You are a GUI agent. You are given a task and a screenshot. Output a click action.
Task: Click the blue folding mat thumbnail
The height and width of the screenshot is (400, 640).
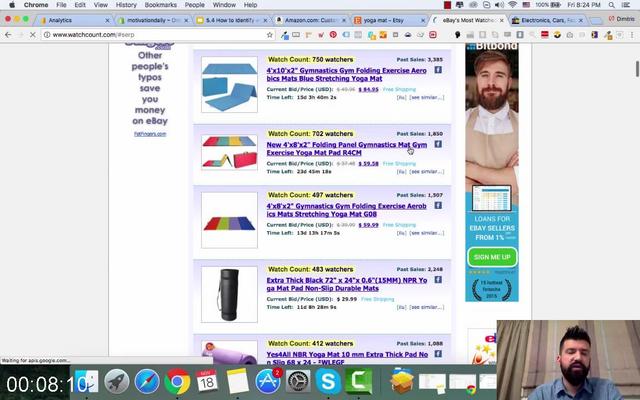(229, 84)
